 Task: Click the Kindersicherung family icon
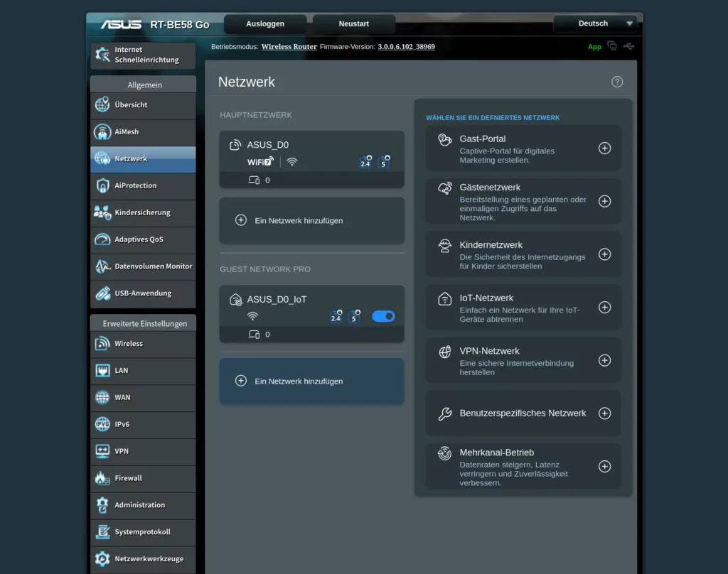click(x=102, y=212)
